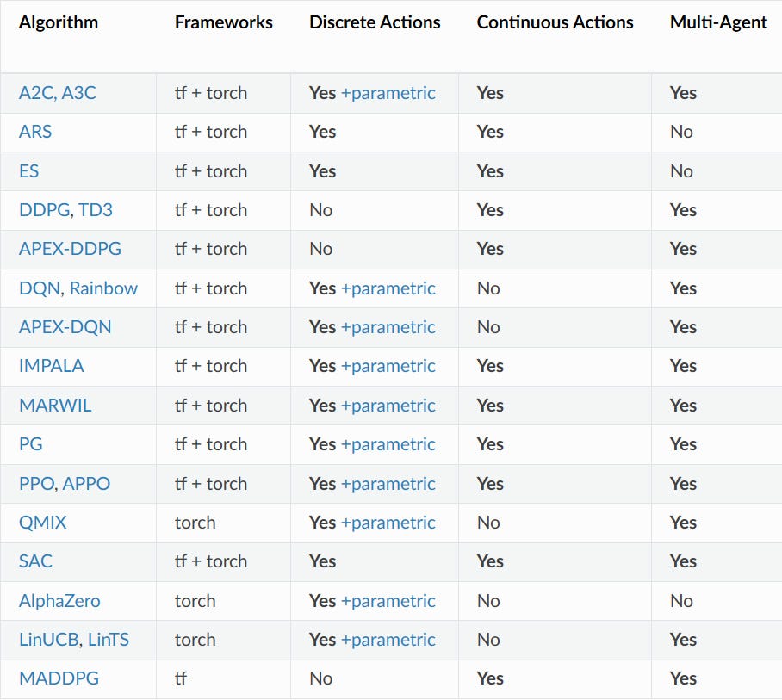The width and height of the screenshot is (782, 700).
Task: Open the AlphaZero link
Action: (x=59, y=601)
